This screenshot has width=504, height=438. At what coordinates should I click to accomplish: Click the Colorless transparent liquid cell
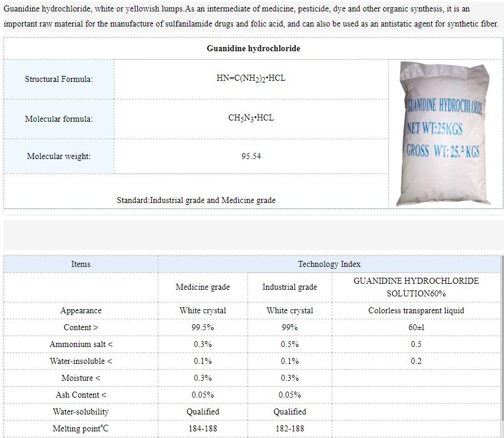[x=416, y=311]
